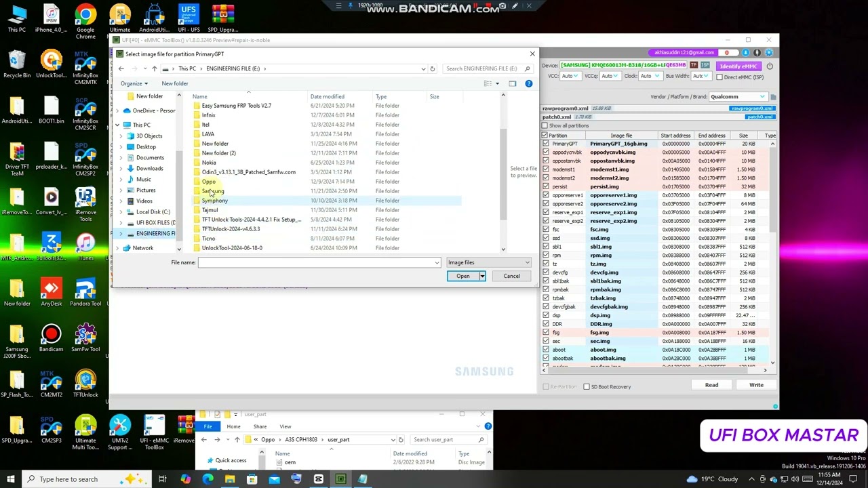Click the Search ENGINEERING FILE (E:) box

[488, 68]
